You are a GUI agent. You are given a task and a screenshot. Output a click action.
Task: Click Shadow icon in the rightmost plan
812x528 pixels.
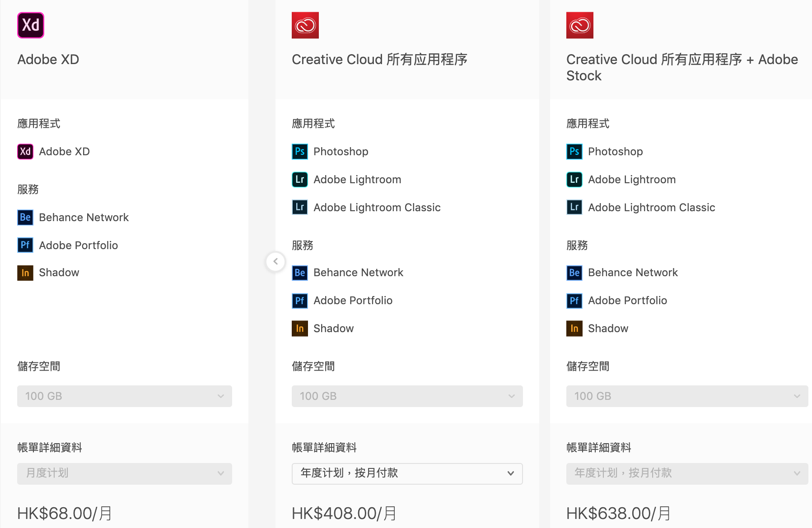click(x=574, y=329)
